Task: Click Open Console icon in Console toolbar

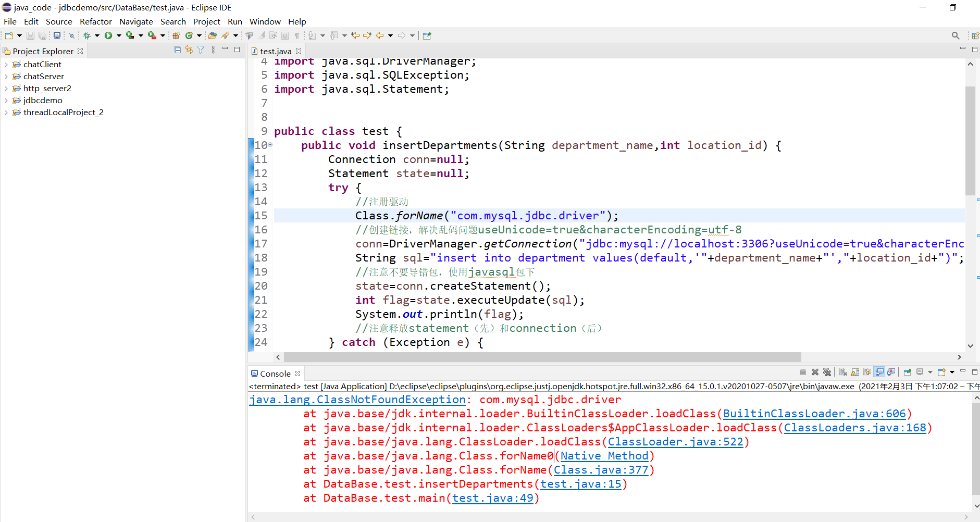Action: point(941,372)
